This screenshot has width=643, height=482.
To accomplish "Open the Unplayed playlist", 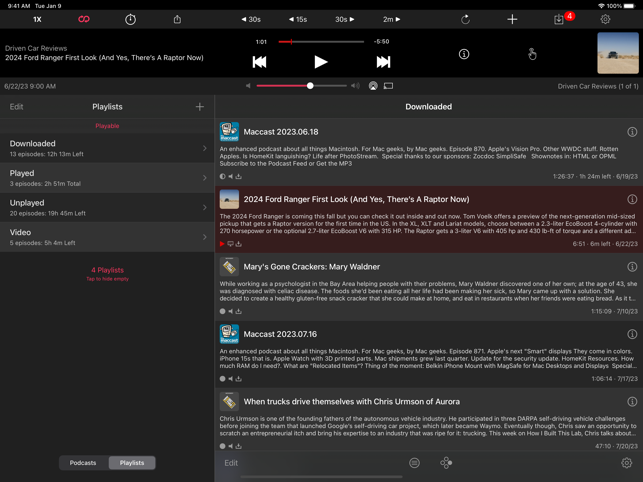I will pyautogui.click(x=107, y=208).
